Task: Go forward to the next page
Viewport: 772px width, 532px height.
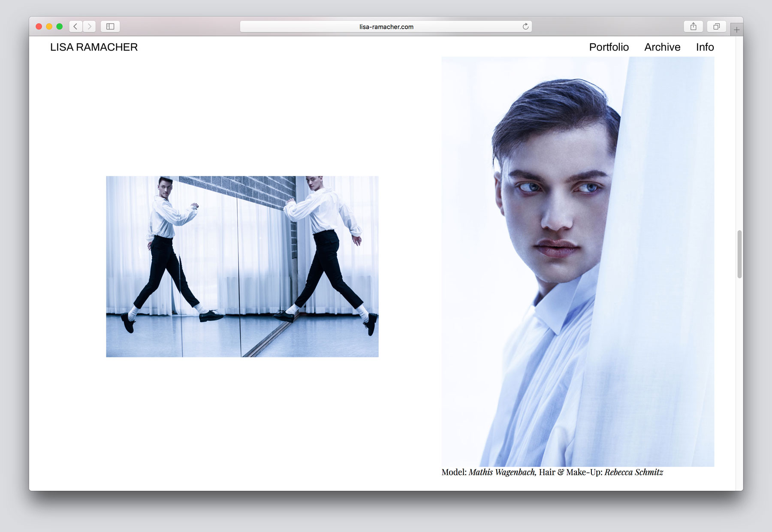Action: pos(89,27)
